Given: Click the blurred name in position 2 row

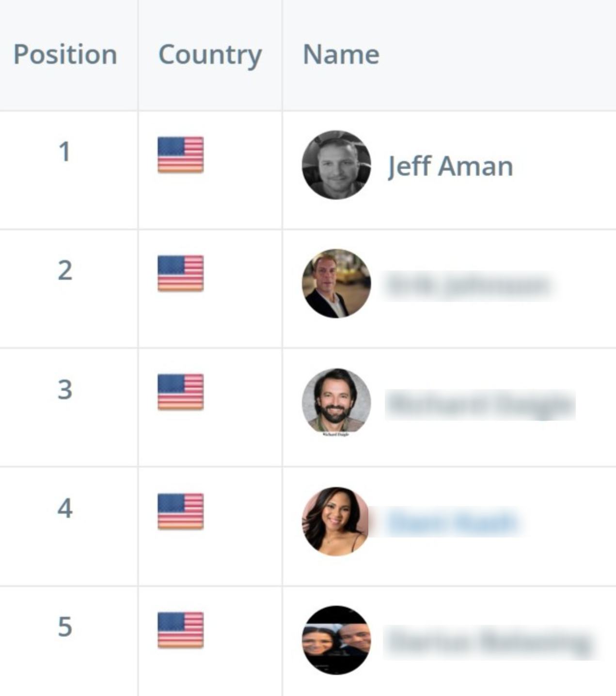Looking at the screenshot, I should [468, 286].
